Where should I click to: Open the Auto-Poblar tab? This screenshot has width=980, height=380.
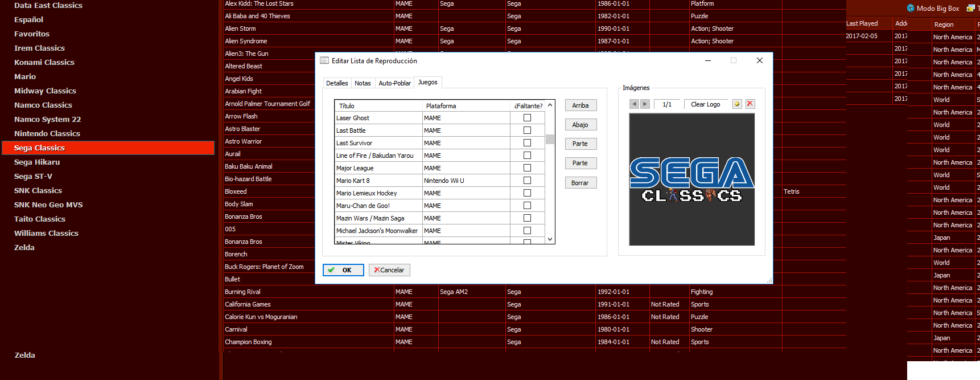tap(394, 83)
